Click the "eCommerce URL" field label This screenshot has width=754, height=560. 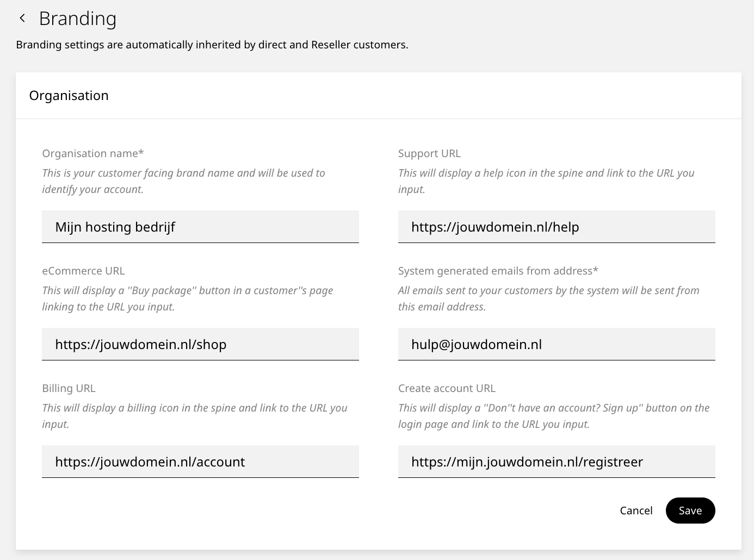(x=83, y=271)
